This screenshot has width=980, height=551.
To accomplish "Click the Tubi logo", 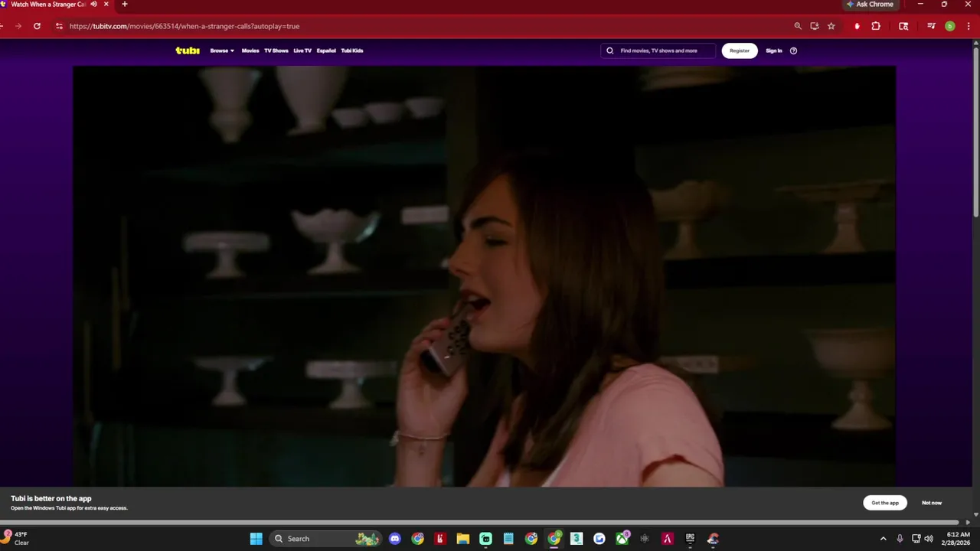I will (x=188, y=51).
